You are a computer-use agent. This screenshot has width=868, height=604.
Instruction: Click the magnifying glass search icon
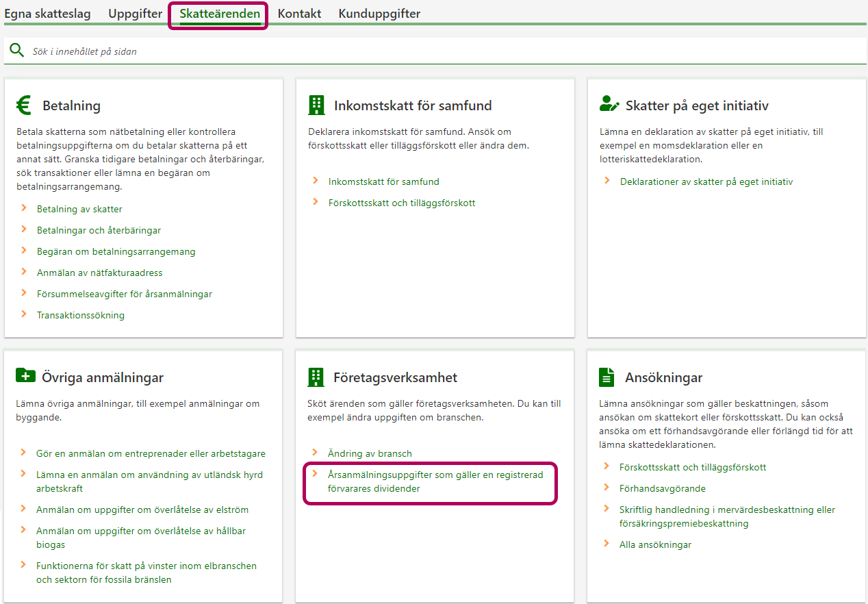[x=17, y=51]
